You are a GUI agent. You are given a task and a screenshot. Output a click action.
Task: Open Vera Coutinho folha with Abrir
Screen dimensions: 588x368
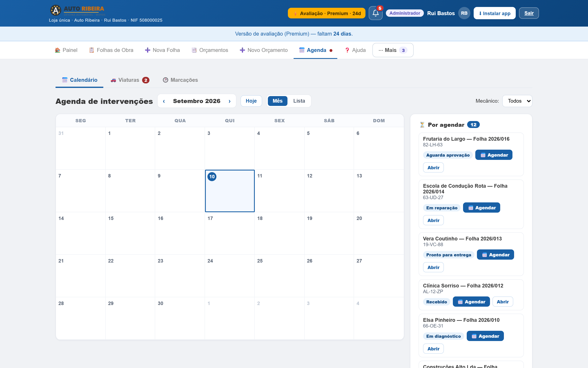[x=433, y=267]
